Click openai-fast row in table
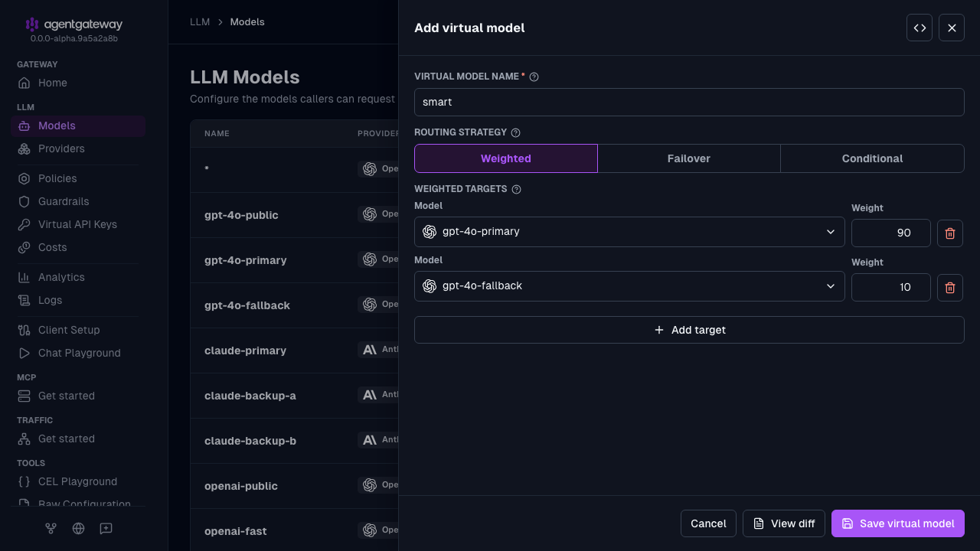The height and width of the screenshot is (551, 980). [295, 531]
